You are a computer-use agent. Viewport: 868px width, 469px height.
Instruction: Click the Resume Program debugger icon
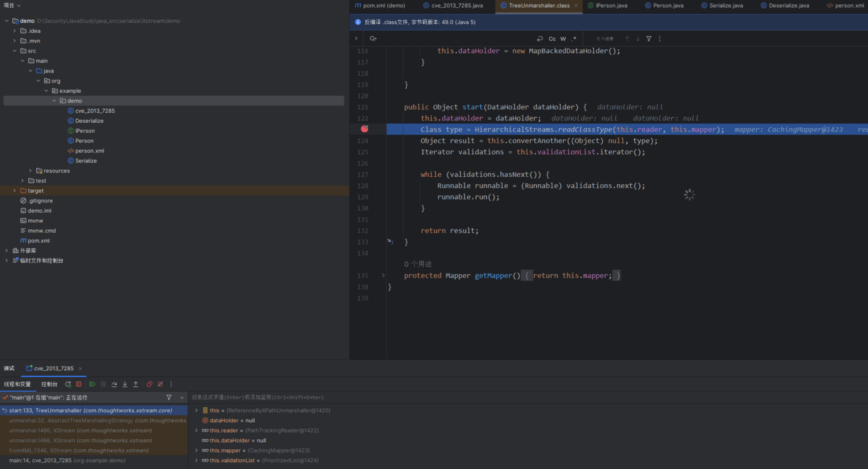point(92,384)
